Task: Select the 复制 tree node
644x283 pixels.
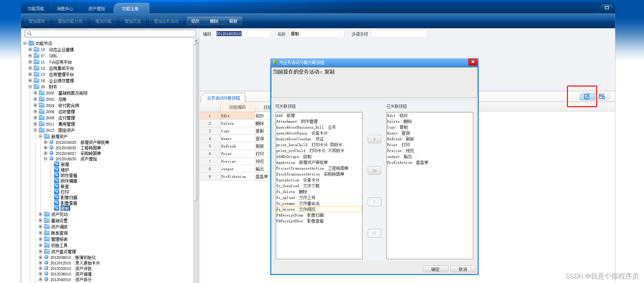Action: (65, 209)
